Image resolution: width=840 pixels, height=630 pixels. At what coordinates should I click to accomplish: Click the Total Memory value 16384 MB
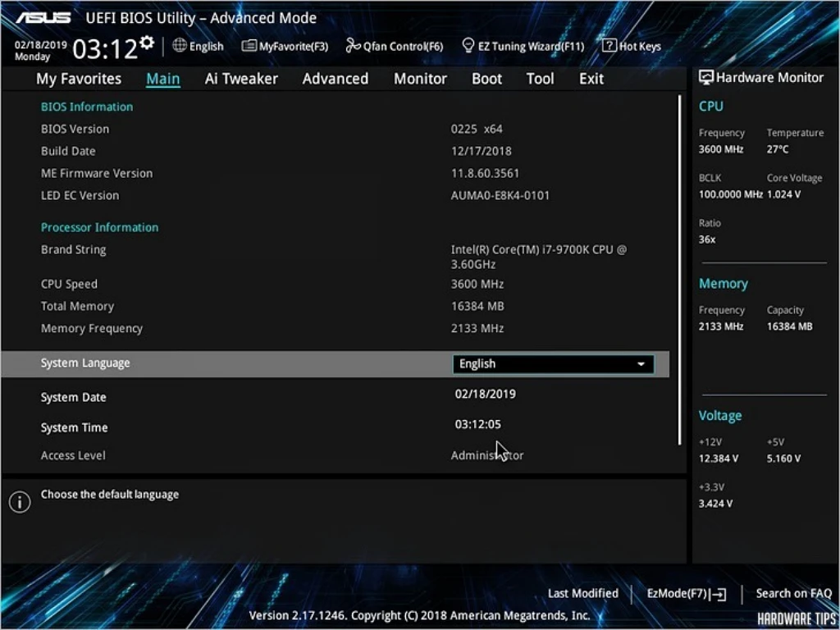point(477,307)
